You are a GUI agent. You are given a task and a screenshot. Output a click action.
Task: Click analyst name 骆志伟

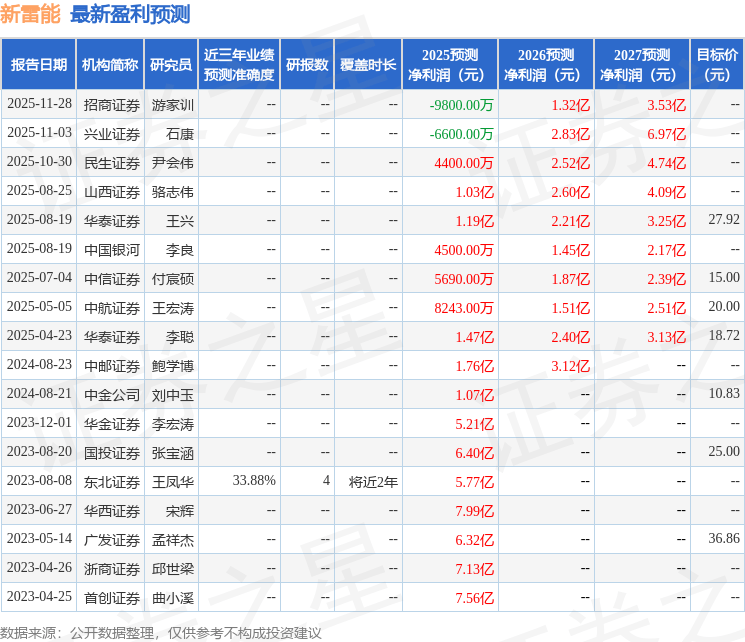click(x=172, y=192)
